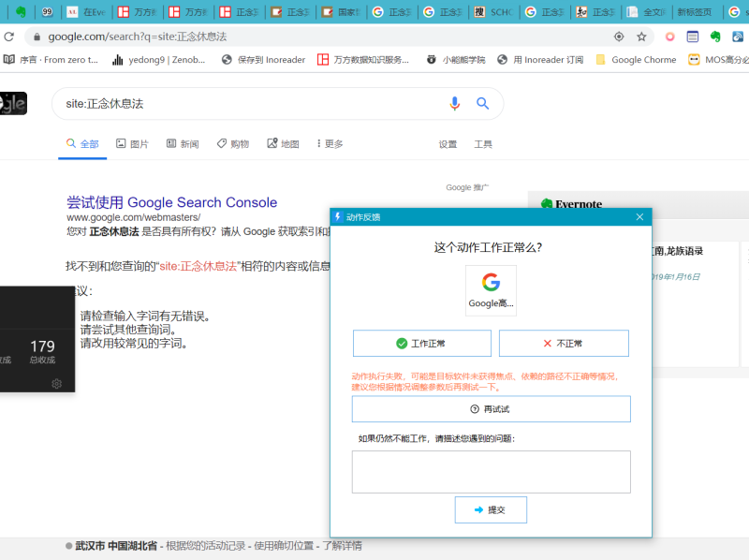749x560 pixels.
Task: Open settings gear on dark widget
Action: [x=56, y=384]
